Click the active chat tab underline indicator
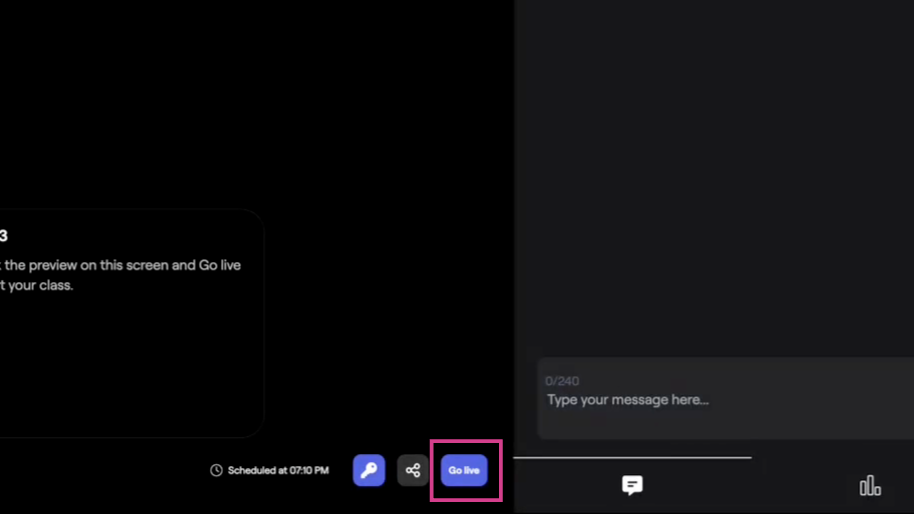This screenshot has height=514, width=914. pos(632,457)
